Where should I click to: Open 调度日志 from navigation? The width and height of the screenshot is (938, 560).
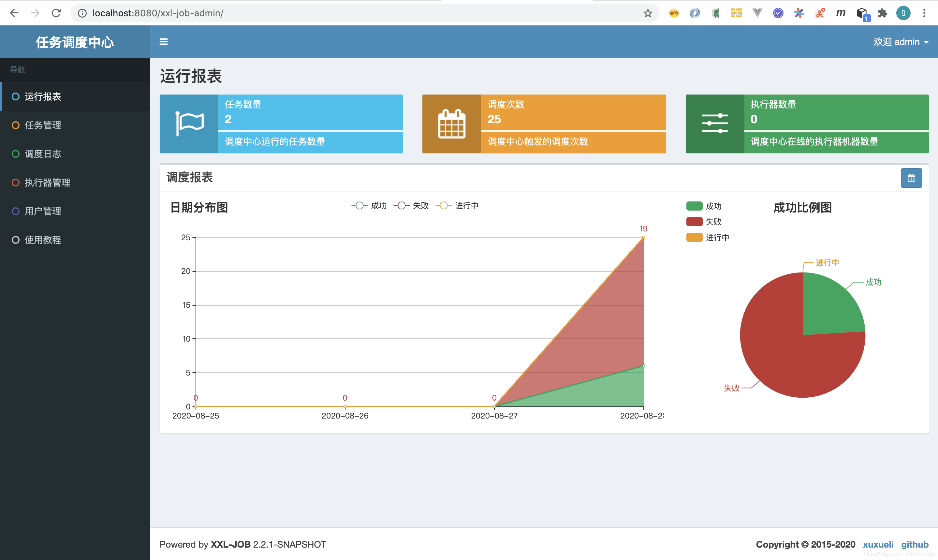coord(75,154)
